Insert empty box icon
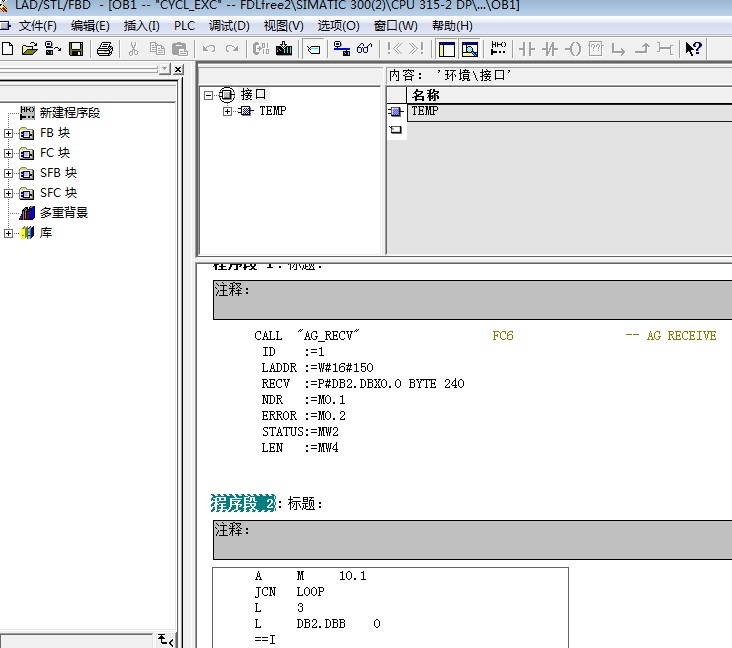 596,49
